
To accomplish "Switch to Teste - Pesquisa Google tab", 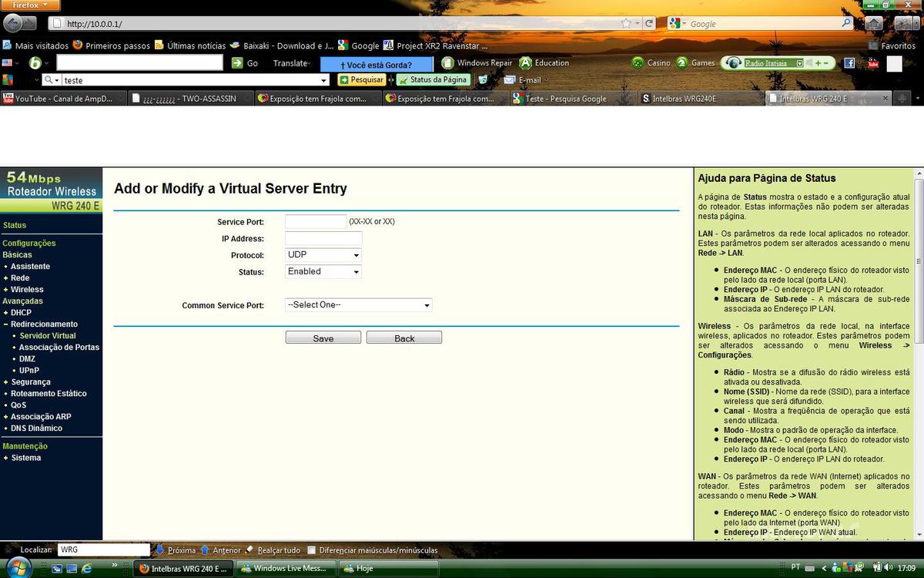I will pyautogui.click(x=574, y=99).
